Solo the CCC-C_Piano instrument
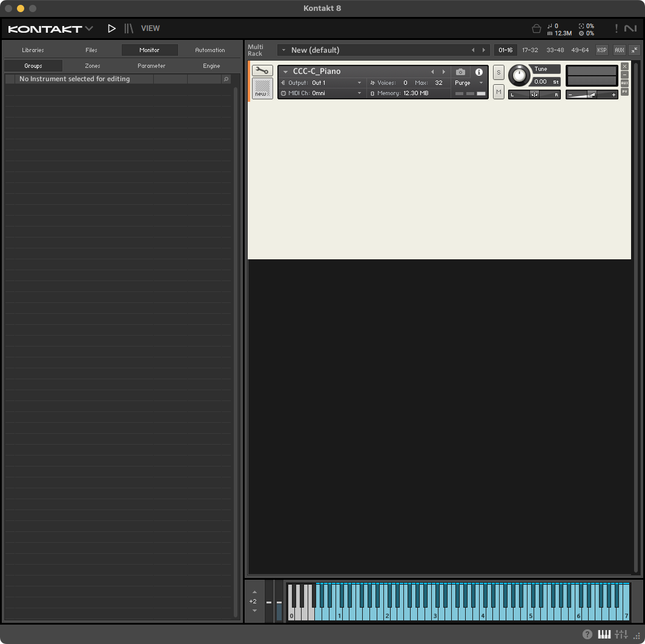 498,72
